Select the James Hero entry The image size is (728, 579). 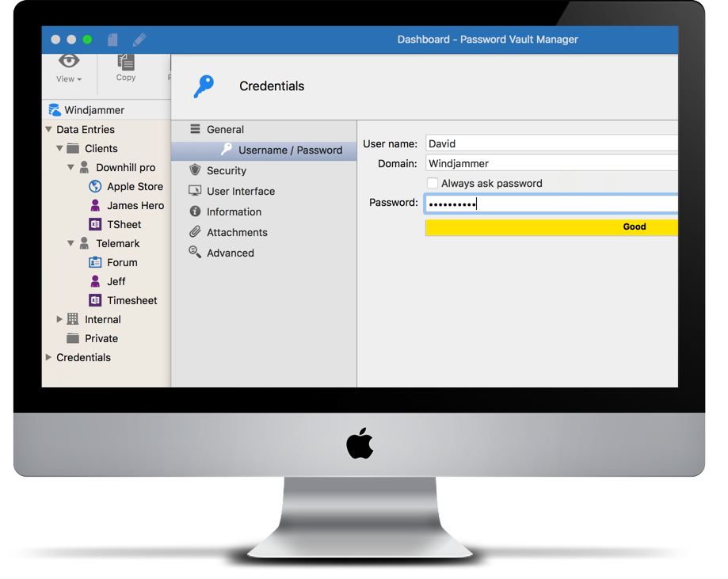pos(135,206)
